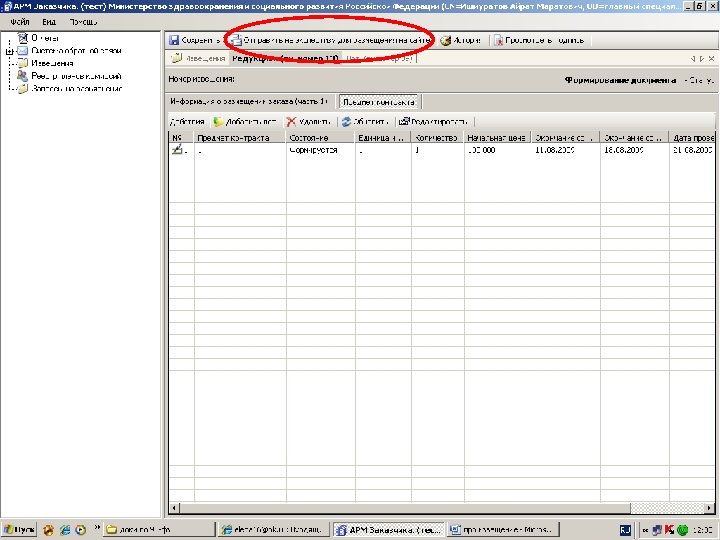Click horizontal scrollbar right arrow
720x540 pixels.
point(710,508)
